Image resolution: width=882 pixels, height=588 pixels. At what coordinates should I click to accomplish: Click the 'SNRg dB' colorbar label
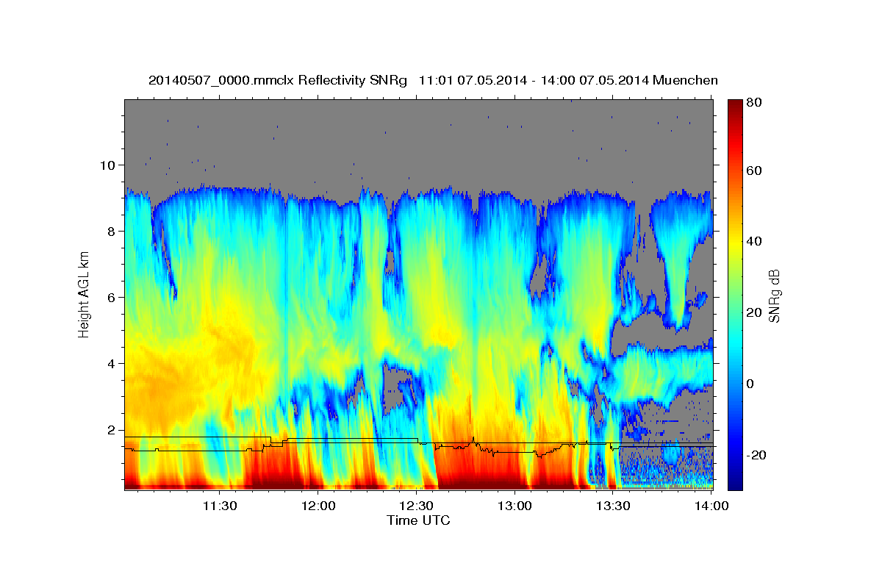774,297
